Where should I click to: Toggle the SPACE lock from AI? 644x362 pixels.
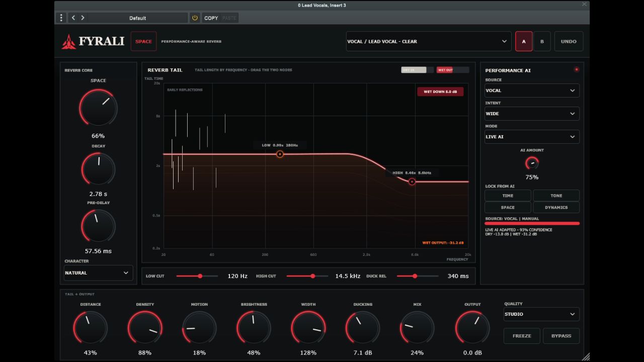pos(508,207)
